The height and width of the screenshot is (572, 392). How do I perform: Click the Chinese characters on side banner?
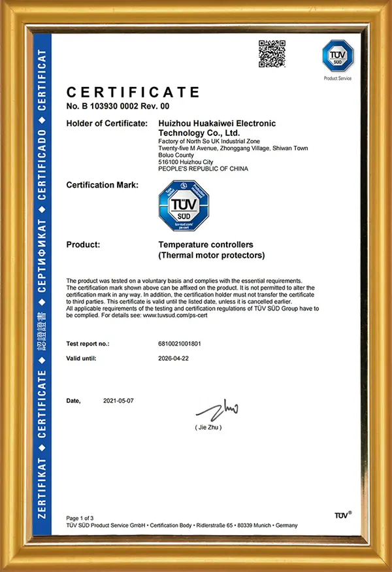coord(42,331)
